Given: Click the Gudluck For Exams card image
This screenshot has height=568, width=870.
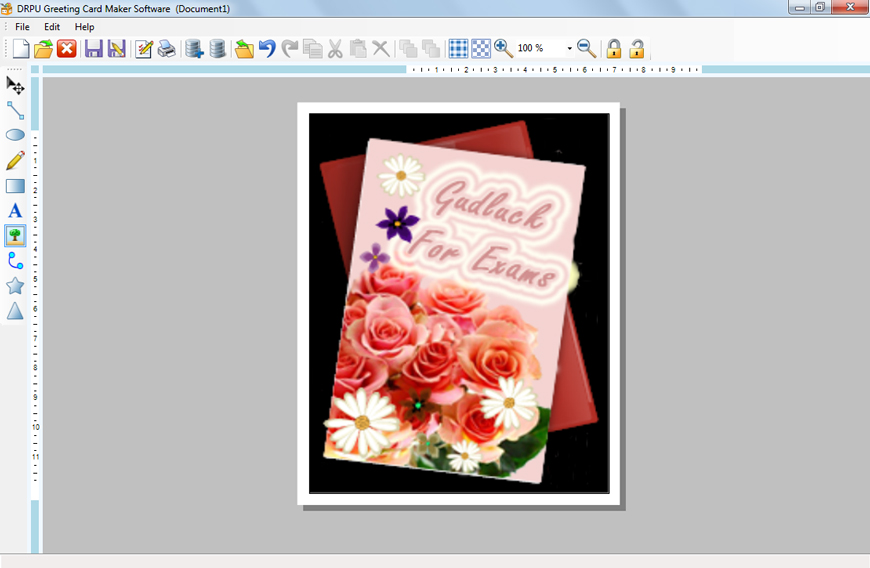Looking at the screenshot, I should coord(459,303).
